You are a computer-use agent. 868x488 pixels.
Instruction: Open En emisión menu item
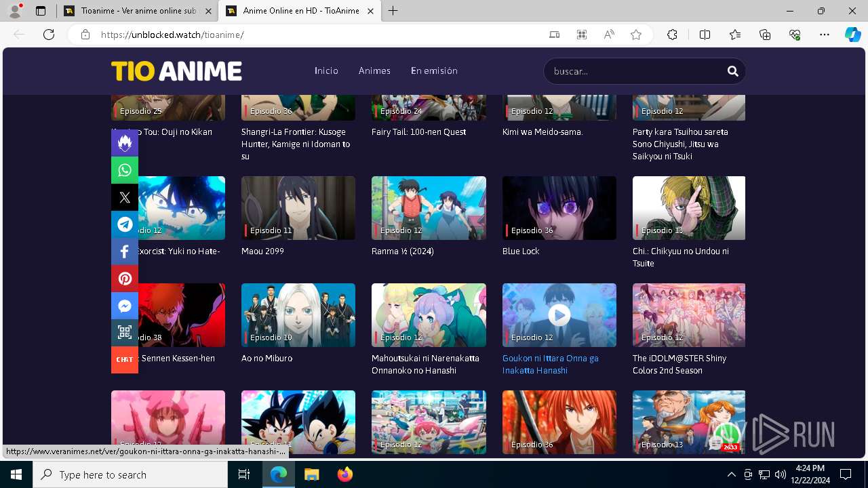[434, 70]
